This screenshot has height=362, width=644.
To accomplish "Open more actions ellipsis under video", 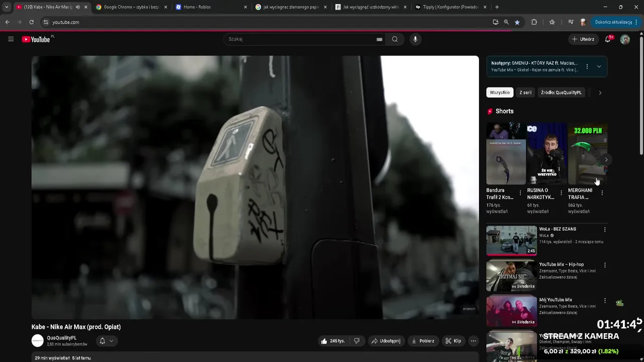I will click(x=473, y=341).
